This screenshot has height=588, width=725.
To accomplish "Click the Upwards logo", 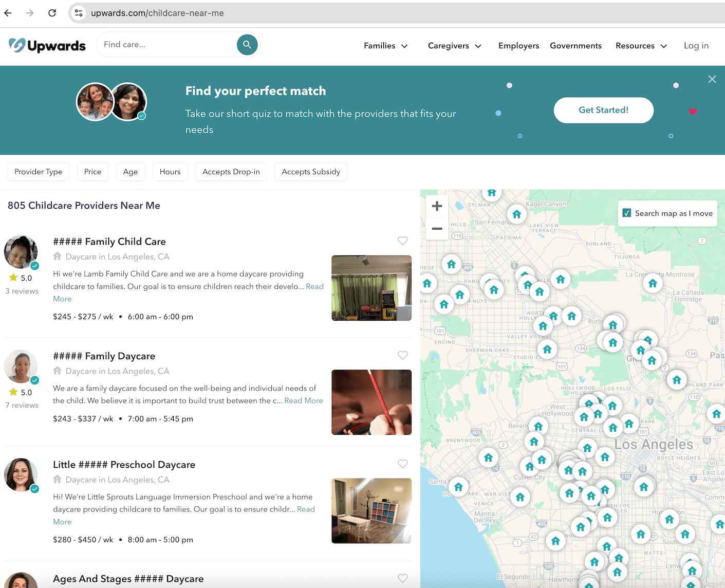I will click(47, 46).
